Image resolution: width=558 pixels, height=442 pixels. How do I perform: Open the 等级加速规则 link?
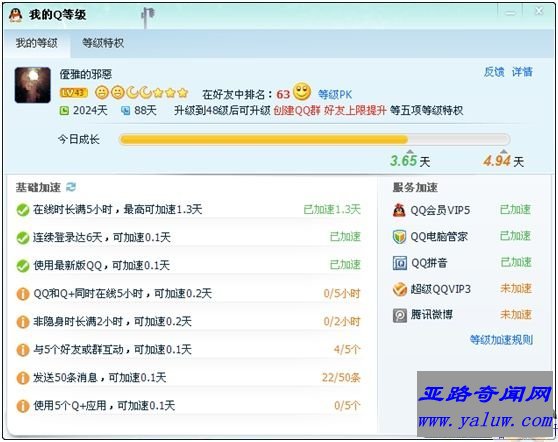(501, 340)
